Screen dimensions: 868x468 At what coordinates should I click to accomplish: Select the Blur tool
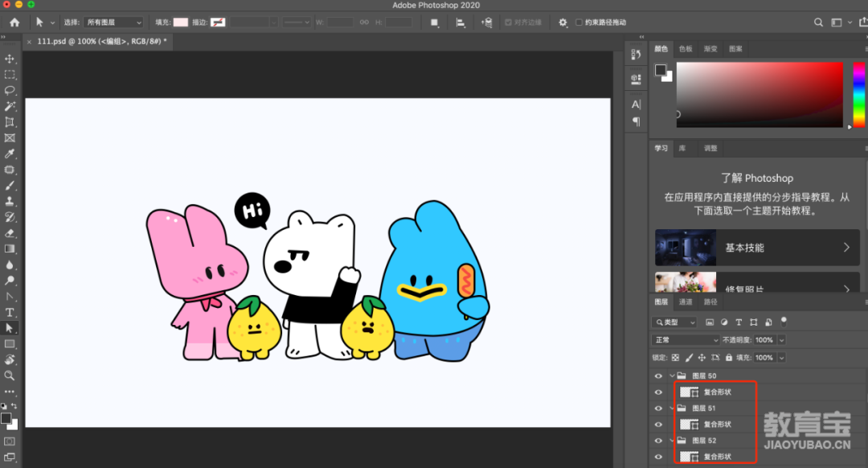coord(10,265)
